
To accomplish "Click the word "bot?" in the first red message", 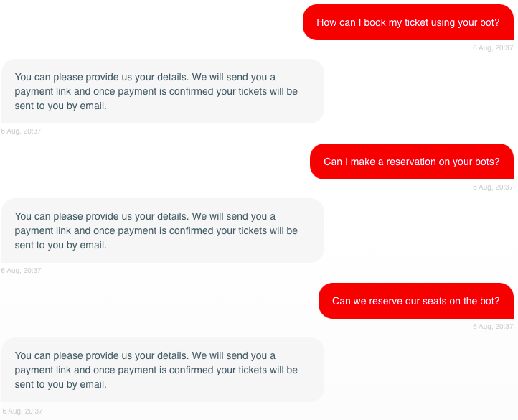I will pyautogui.click(x=489, y=23).
